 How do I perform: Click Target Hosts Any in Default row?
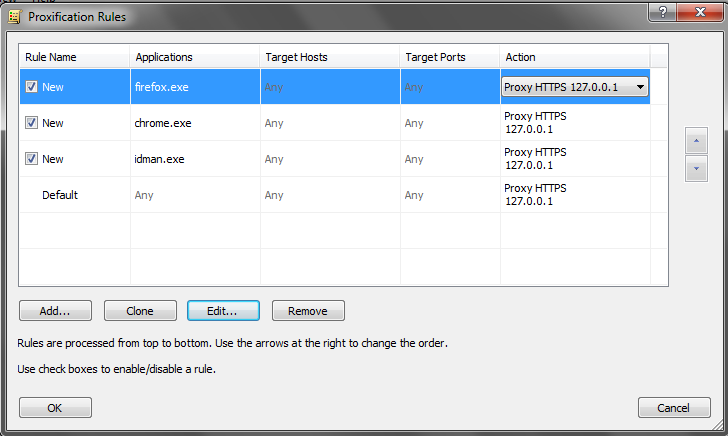tap(274, 195)
